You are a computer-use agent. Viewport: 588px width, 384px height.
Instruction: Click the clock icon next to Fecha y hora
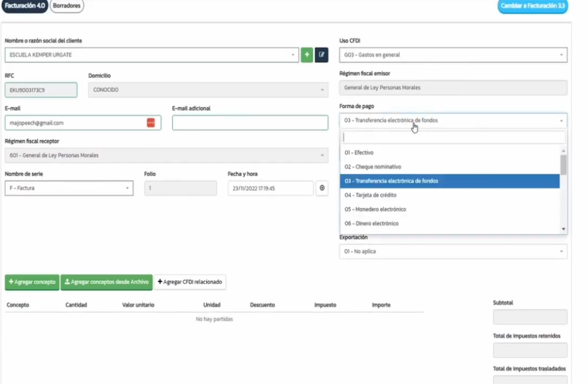pos(322,188)
